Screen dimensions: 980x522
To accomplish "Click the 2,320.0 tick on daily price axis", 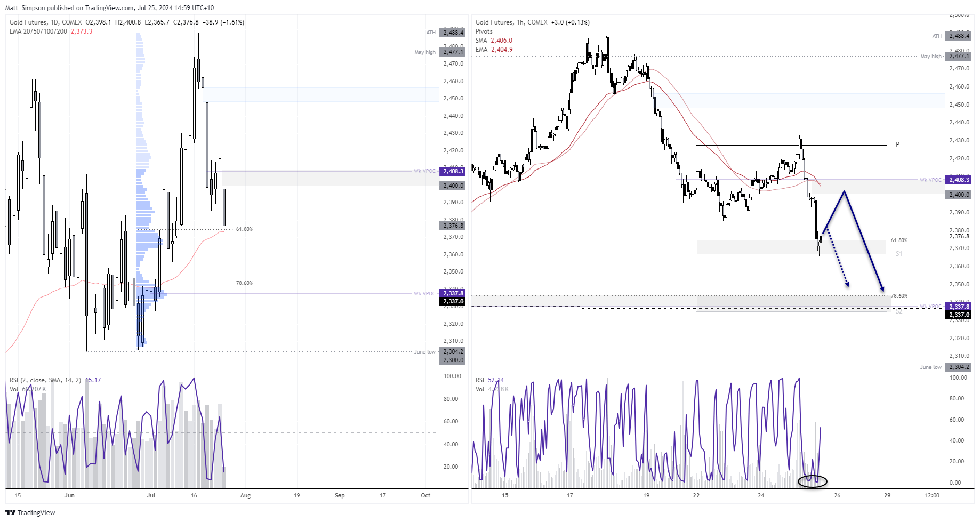I will point(453,324).
